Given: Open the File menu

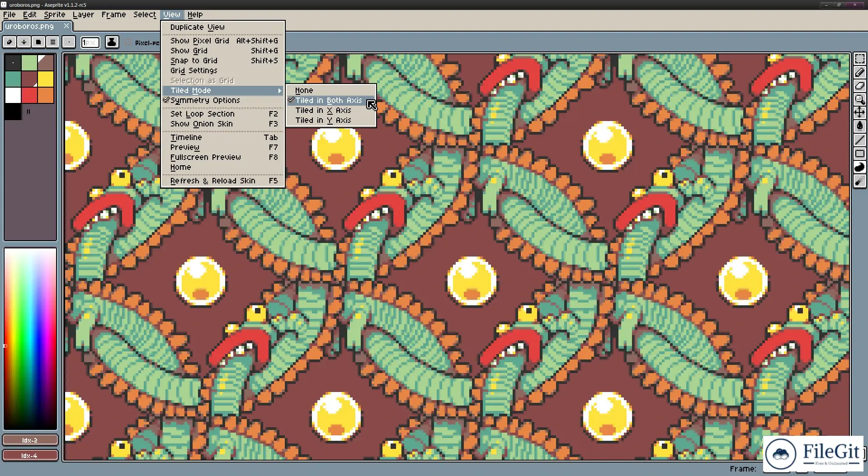Looking at the screenshot, I should click(x=9, y=14).
